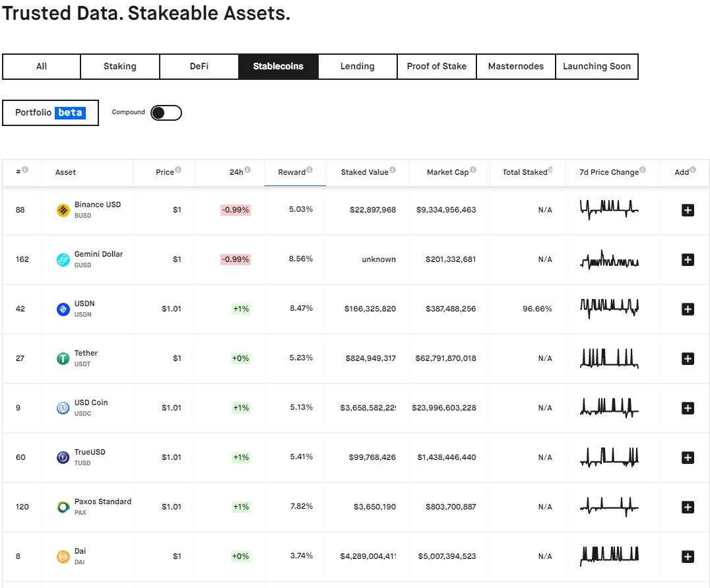710x588 pixels.
Task: Open the Paxos Standard asset link
Action: click(103, 502)
